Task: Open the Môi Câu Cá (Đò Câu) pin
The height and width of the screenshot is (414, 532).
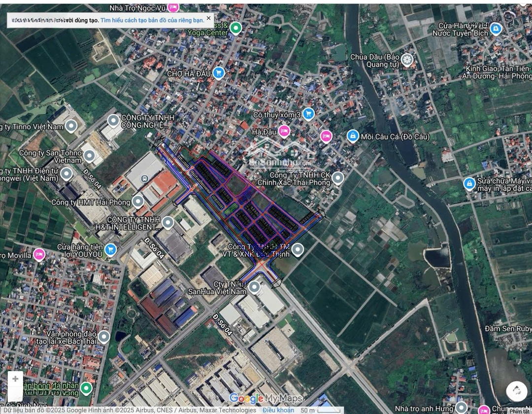Action: pyautogui.click(x=352, y=136)
